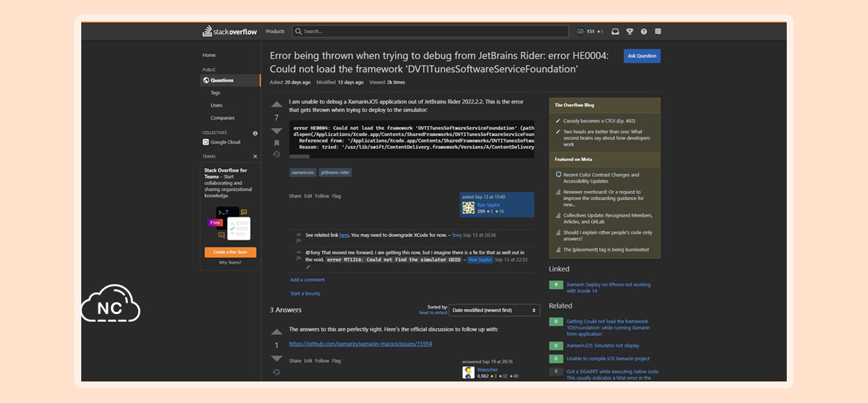The width and height of the screenshot is (868, 403).
Task: Open the Stack Overflow logo home link
Action: click(x=230, y=31)
